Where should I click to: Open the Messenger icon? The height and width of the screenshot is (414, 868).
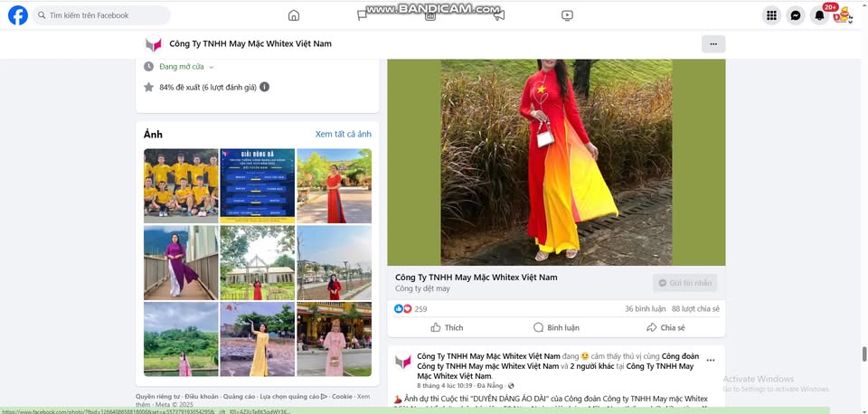click(796, 15)
